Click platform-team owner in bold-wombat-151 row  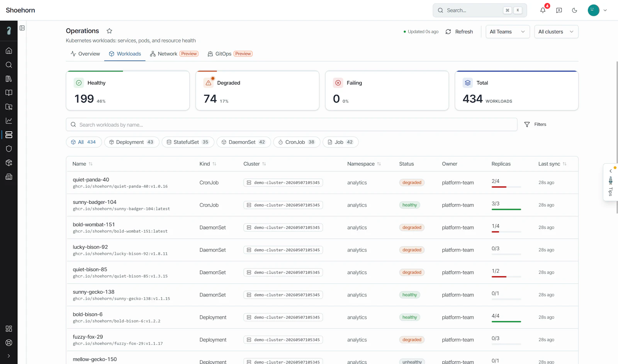tap(458, 227)
